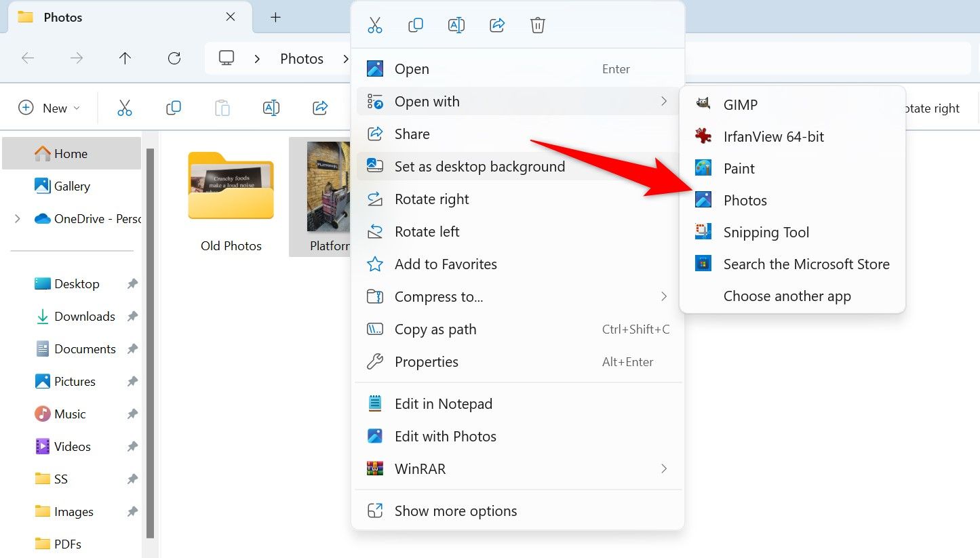Click the Delete trash icon atop the context menu
The width and height of the screenshot is (980, 558).
point(537,24)
